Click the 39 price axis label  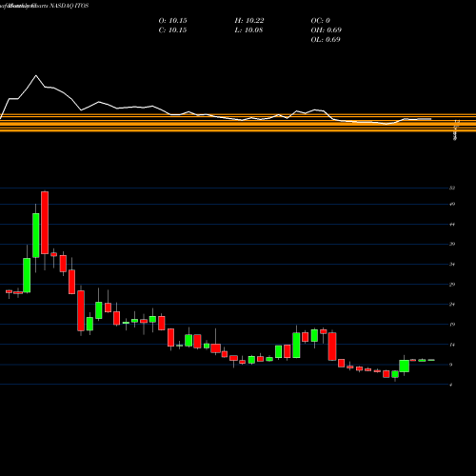[452, 244]
